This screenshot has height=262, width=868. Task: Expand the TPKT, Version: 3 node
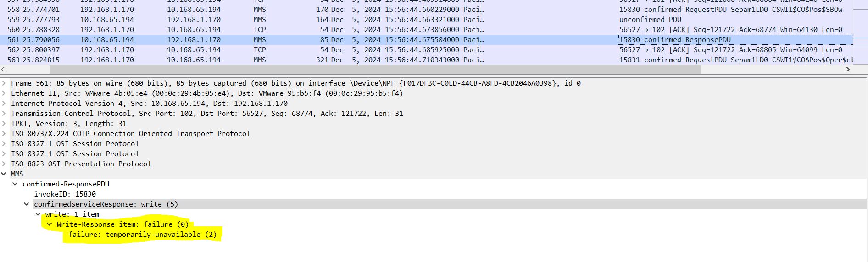[4, 123]
